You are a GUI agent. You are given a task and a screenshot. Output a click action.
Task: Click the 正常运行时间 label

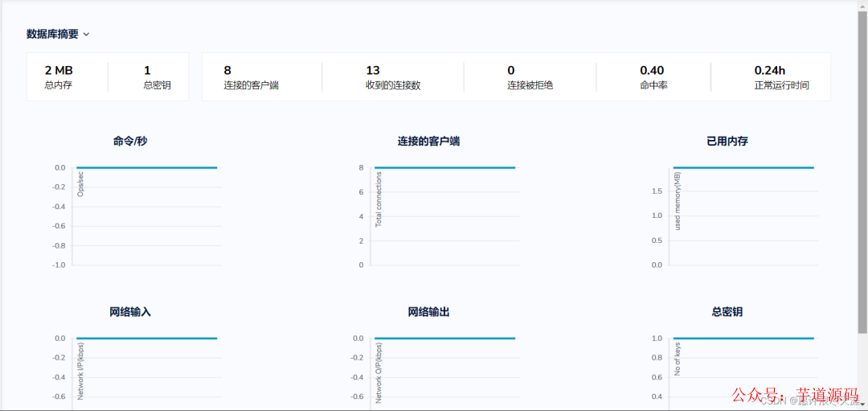click(782, 86)
